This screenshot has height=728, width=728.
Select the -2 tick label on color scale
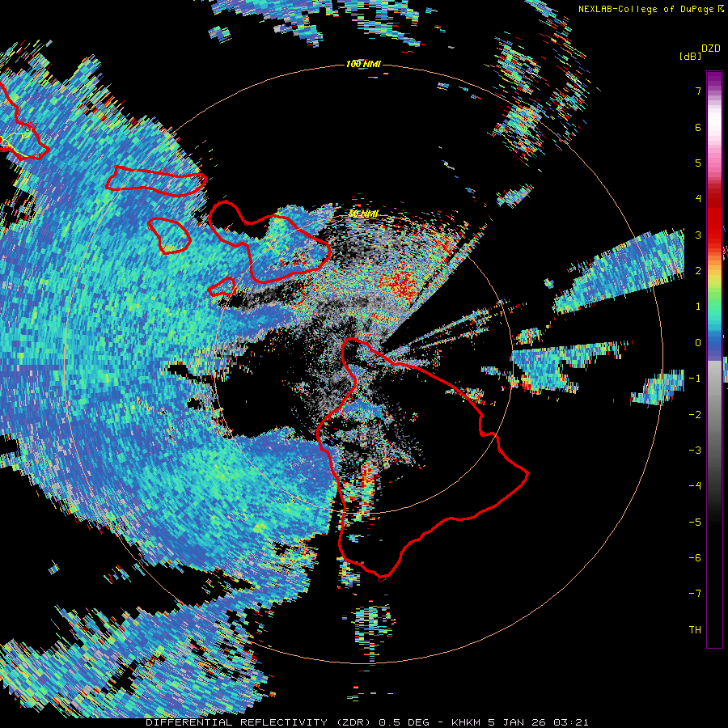tap(695, 415)
